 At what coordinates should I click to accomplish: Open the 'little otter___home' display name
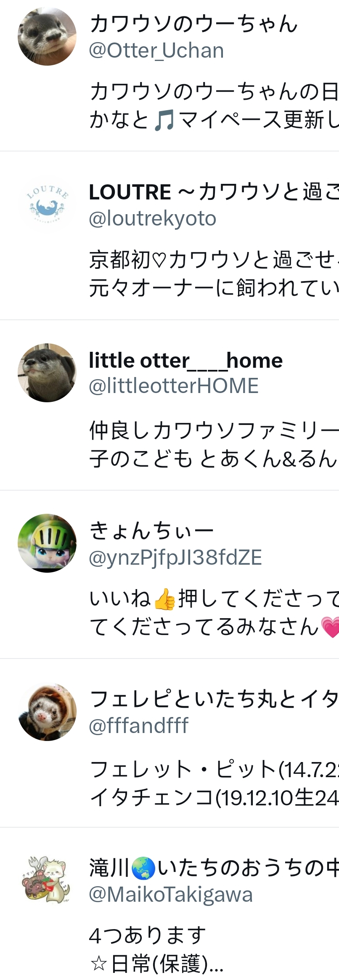click(x=185, y=361)
